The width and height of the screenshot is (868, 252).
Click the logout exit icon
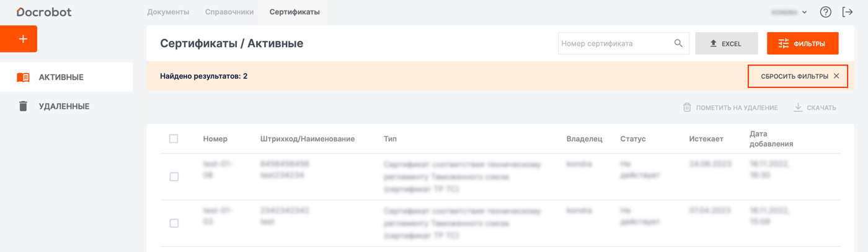pyautogui.click(x=848, y=12)
